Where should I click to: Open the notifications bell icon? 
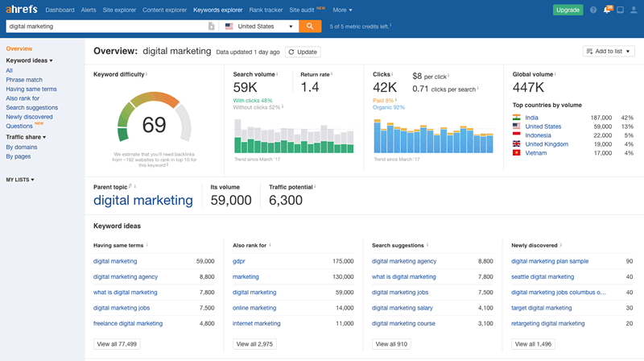[x=607, y=10]
